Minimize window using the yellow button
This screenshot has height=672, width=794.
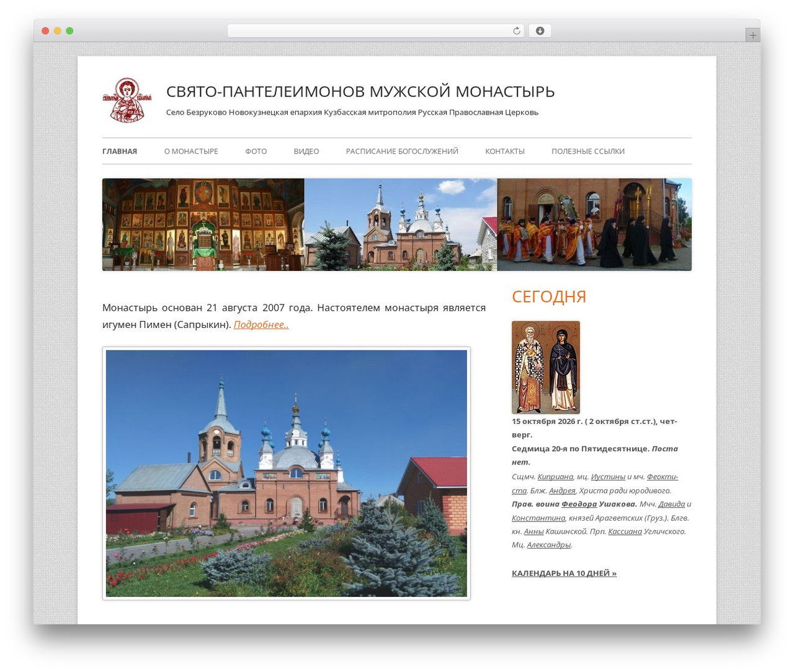pyautogui.click(x=57, y=31)
